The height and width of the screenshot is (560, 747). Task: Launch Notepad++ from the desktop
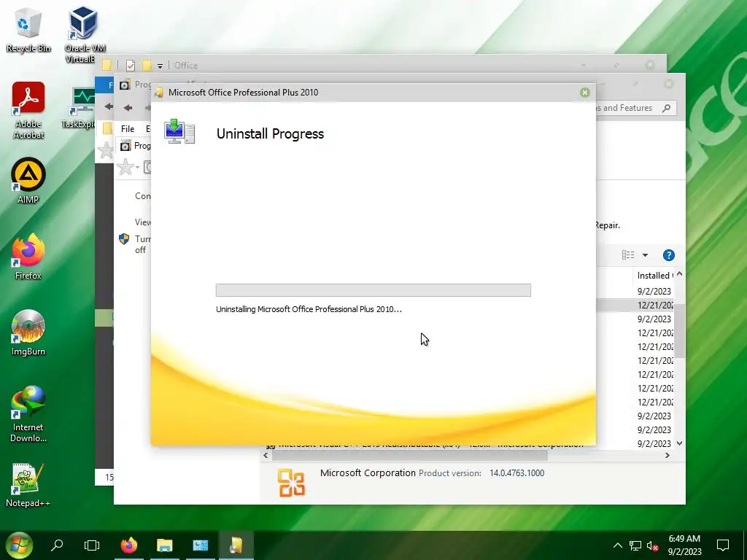tap(28, 485)
